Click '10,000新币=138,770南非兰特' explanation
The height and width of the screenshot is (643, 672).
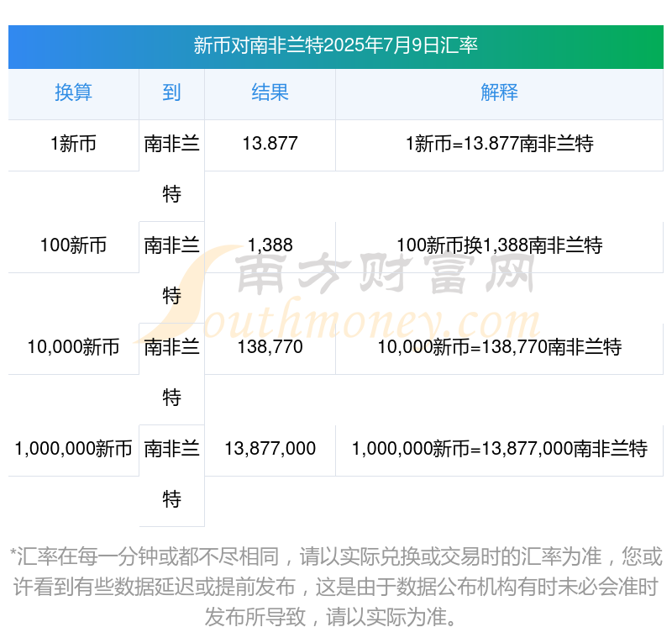499,347
